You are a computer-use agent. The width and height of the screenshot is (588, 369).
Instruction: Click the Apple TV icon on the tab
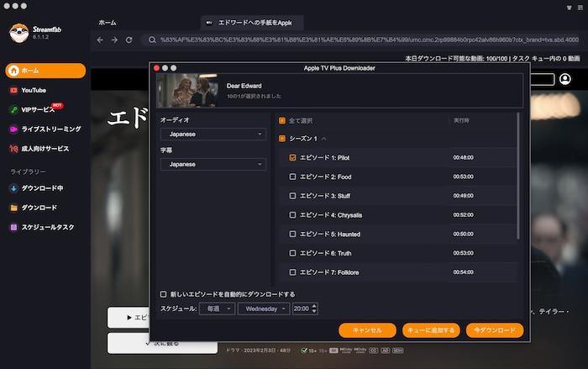click(209, 23)
